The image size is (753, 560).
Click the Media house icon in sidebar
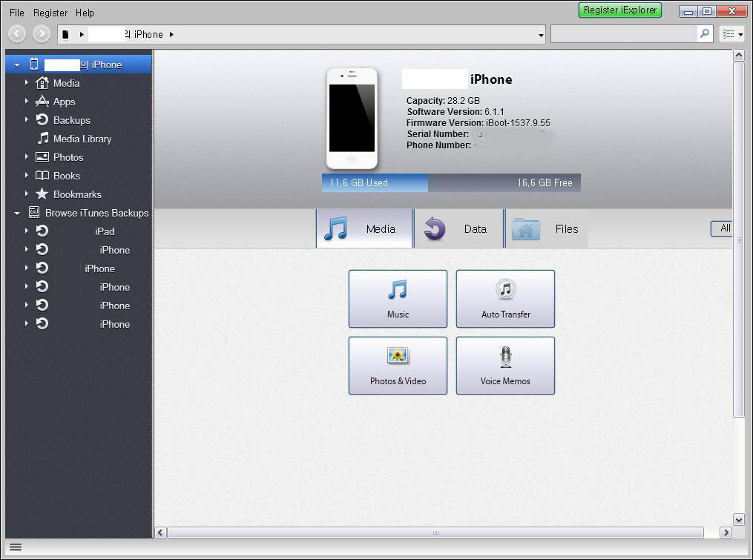[x=42, y=83]
